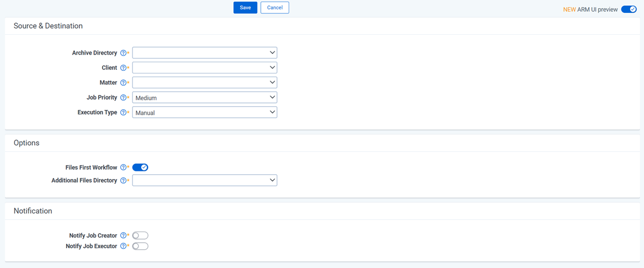Click the Matter field help icon
Viewport: 644px width, 268px height.
pos(123,83)
